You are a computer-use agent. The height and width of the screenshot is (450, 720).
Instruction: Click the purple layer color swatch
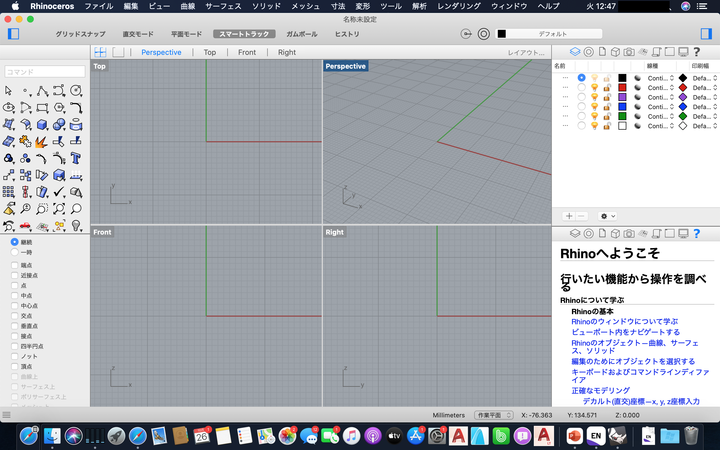[x=622, y=97]
